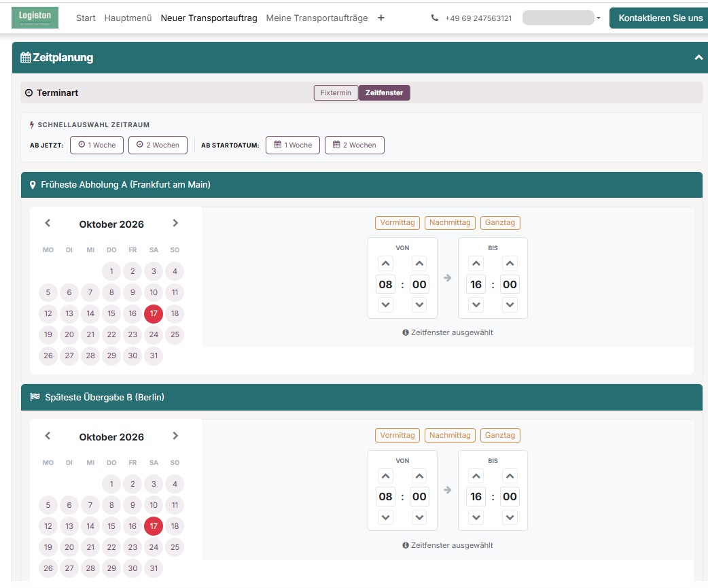This screenshot has height=588, width=708.
Task: Choose Ganztag preset for Übergabe B
Action: 500,435
